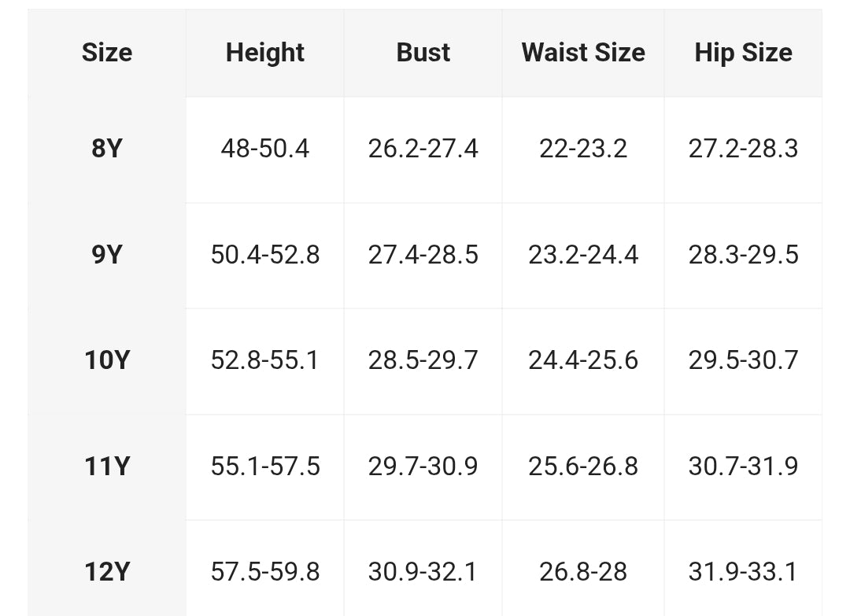Screen dimensions: 850x616
Task: Click the 22-23.2 waist cell
Action: coord(583,149)
